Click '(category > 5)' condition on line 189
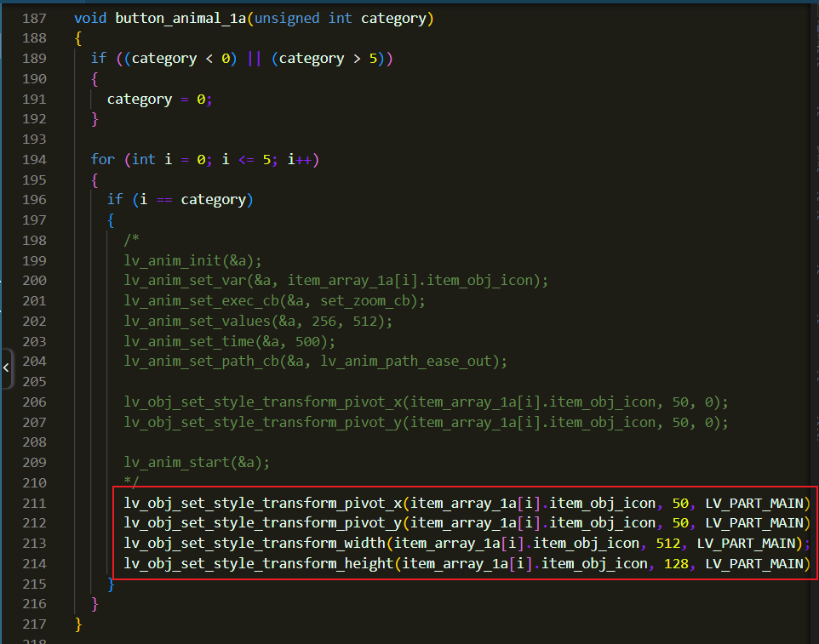 click(328, 59)
